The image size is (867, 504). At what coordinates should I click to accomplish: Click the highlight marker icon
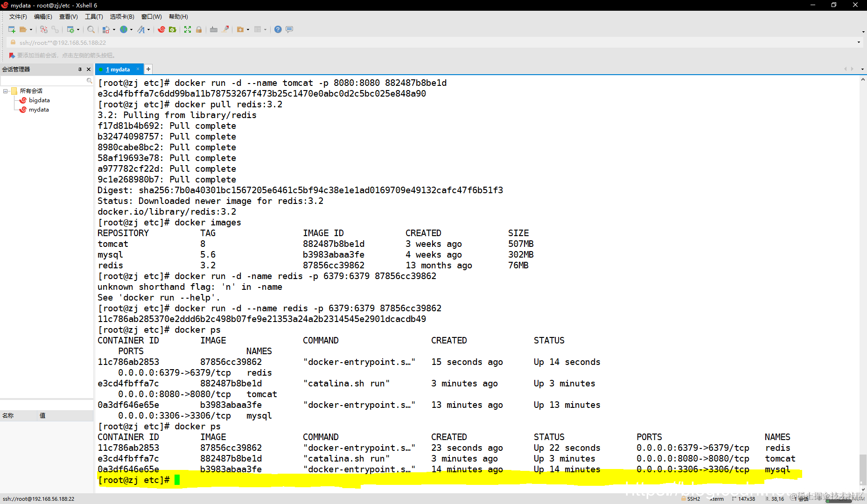pos(225,29)
